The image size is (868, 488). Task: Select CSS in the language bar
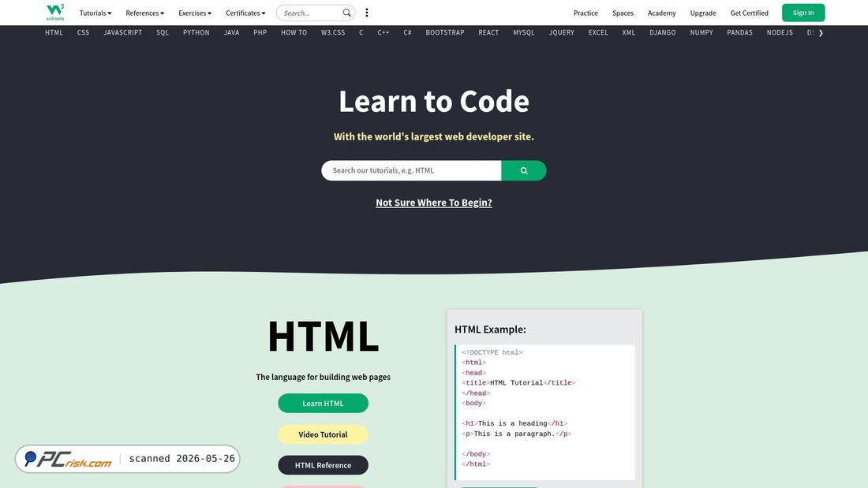[83, 32]
